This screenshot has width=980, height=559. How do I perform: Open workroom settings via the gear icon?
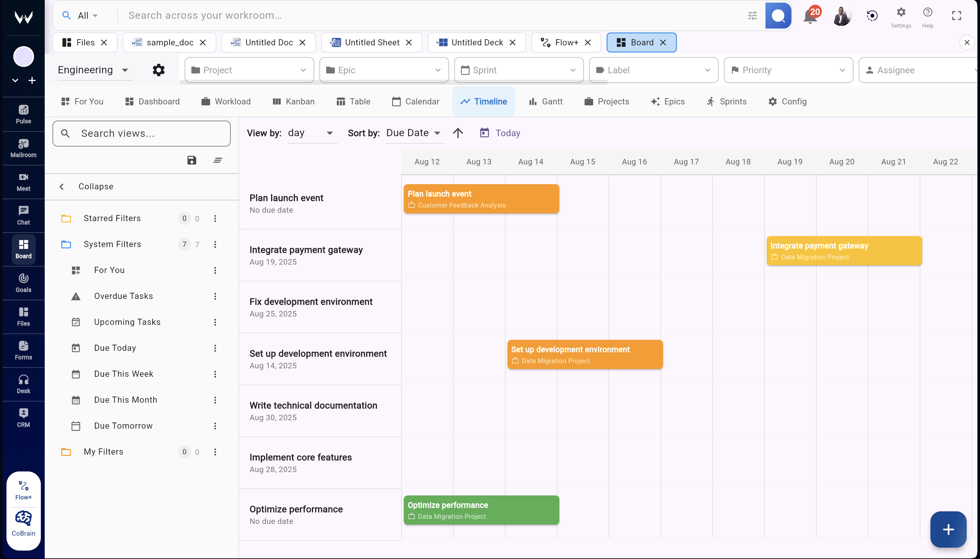(x=158, y=70)
